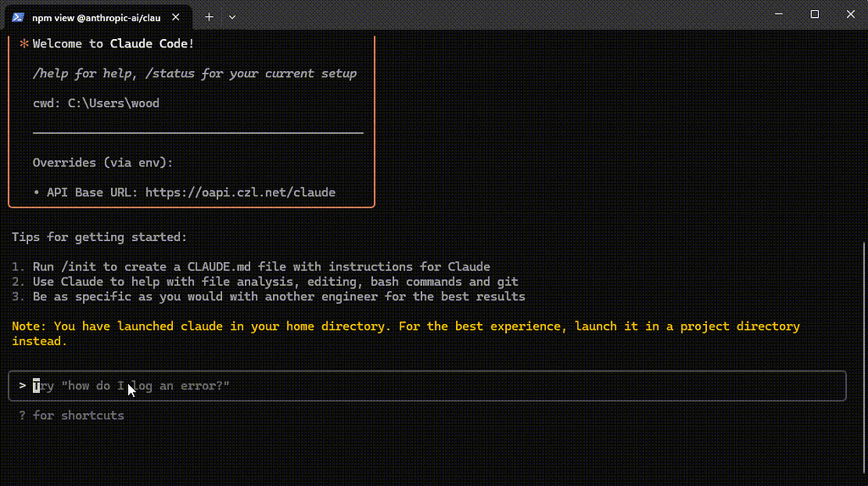
Task: Open a new tab with the plus button
Action: (x=209, y=17)
